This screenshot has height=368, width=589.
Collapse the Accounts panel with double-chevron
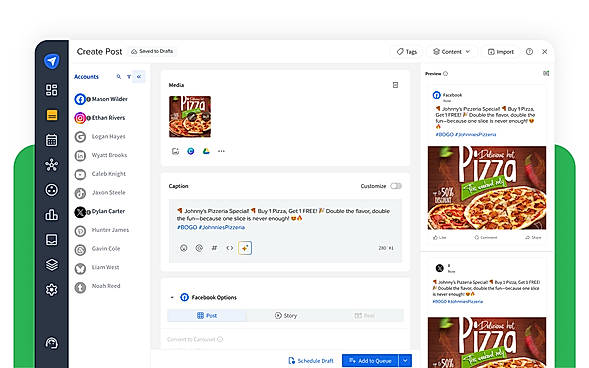click(x=139, y=77)
